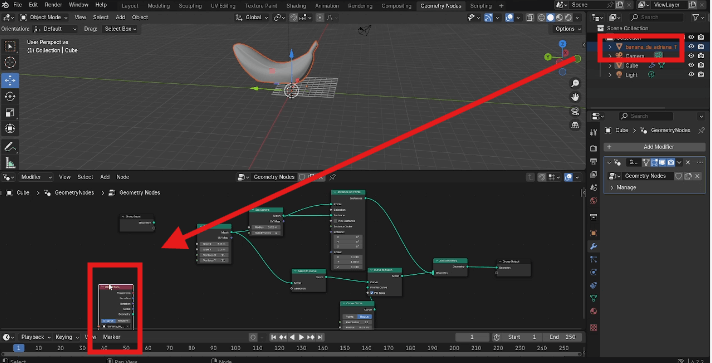712x363 pixels.
Task: Hide the Camera object in the outliner
Action: pos(691,56)
